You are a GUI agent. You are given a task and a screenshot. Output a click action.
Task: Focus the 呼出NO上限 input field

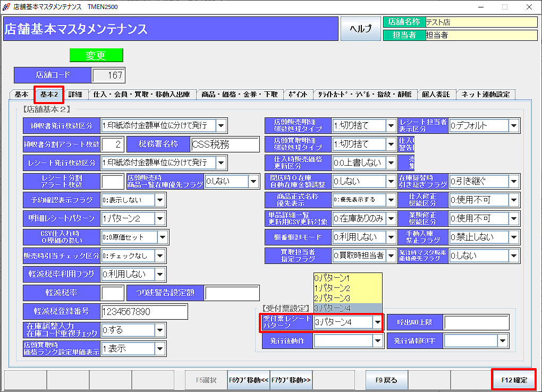pyautogui.click(x=476, y=322)
